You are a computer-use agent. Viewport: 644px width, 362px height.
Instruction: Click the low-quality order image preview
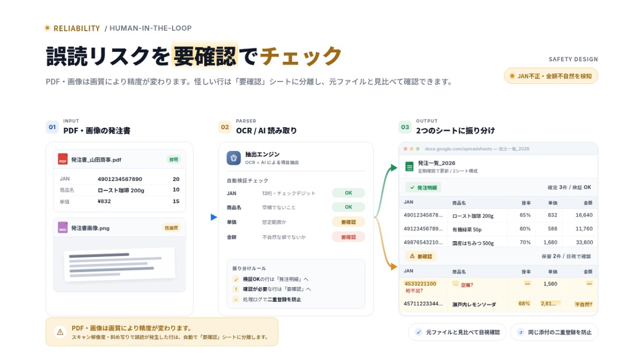point(119,264)
